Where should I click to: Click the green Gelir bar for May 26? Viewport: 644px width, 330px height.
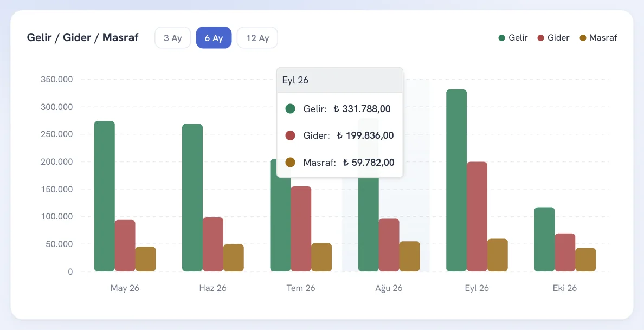pyautogui.click(x=104, y=196)
